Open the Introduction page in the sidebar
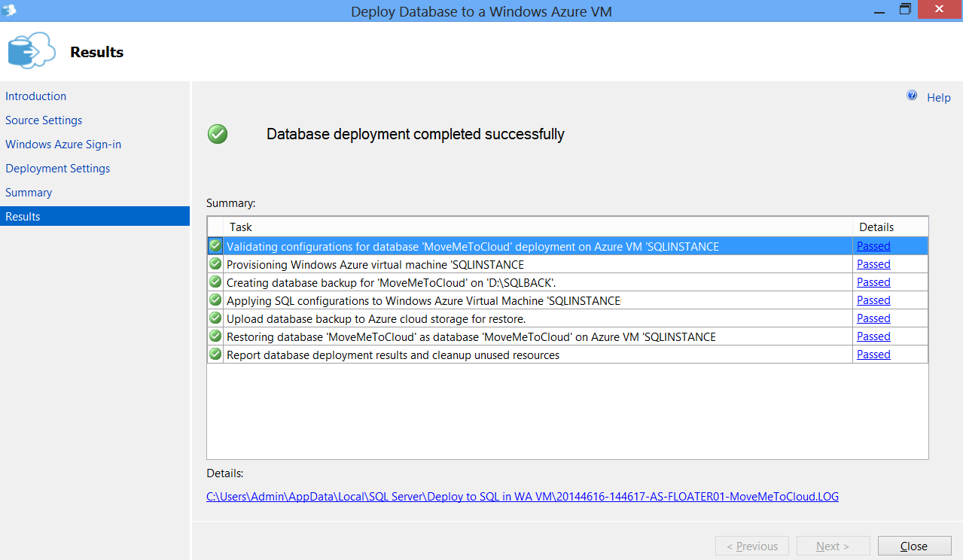Screen dimensions: 963x560 click(x=35, y=96)
